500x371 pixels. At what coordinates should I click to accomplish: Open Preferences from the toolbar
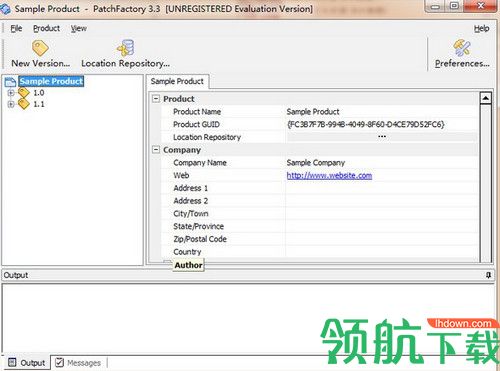[x=462, y=53]
